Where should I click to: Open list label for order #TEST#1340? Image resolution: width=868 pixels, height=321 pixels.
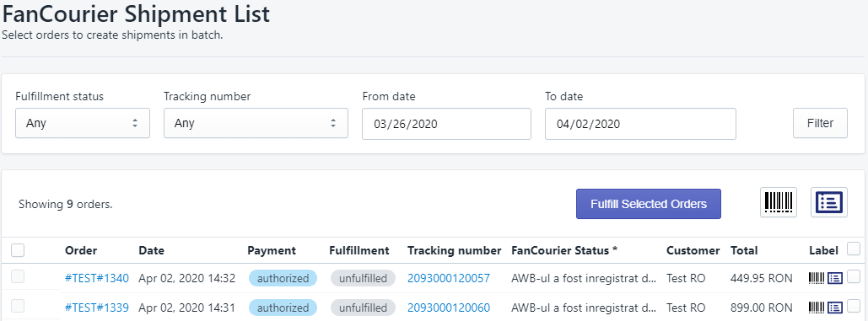(x=835, y=278)
